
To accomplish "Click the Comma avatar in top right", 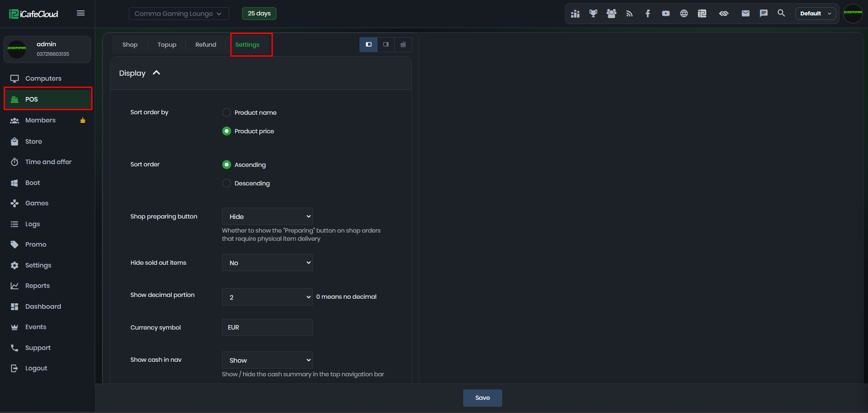I will click(853, 13).
